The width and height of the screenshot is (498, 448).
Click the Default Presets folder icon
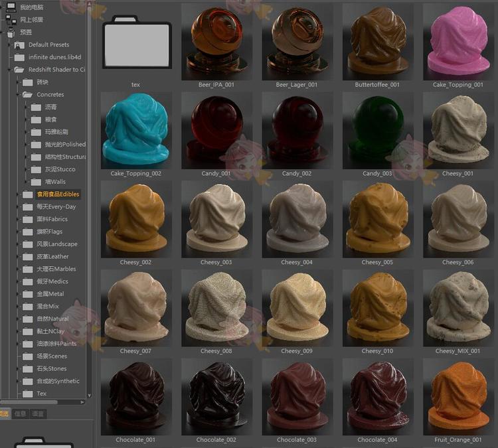tap(19, 44)
